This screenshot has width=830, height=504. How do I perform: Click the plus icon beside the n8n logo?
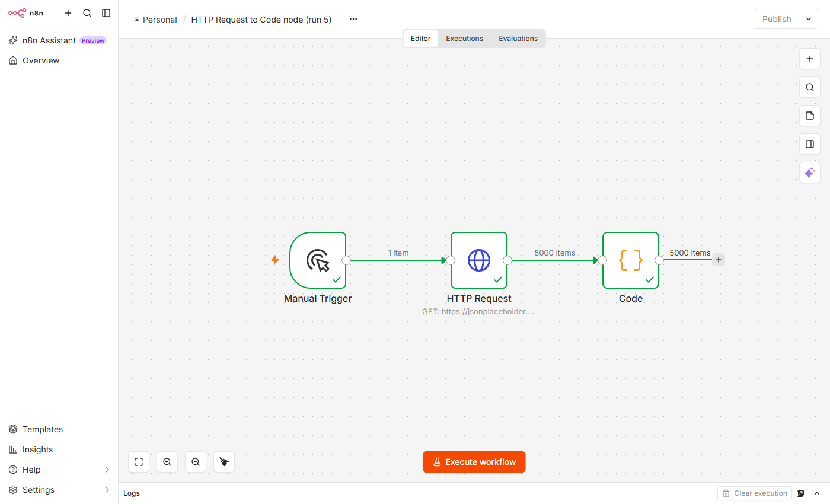point(68,13)
